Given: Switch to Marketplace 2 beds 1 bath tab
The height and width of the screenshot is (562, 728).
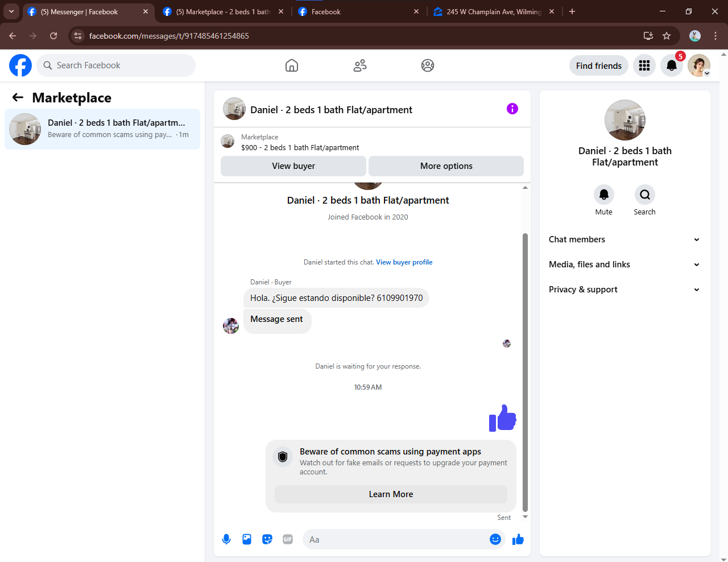Looking at the screenshot, I should click(x=223, y=11).
